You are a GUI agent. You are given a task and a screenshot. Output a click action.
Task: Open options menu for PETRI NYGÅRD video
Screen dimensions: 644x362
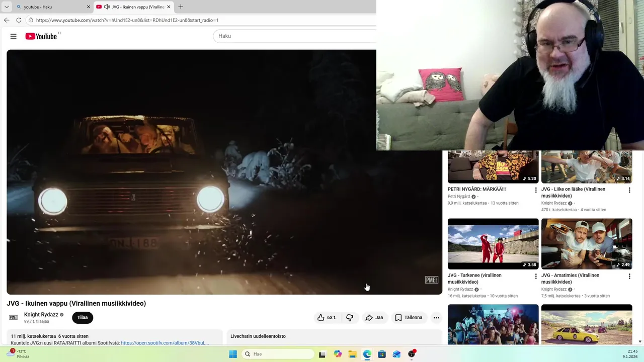click(x=536, y=190)
